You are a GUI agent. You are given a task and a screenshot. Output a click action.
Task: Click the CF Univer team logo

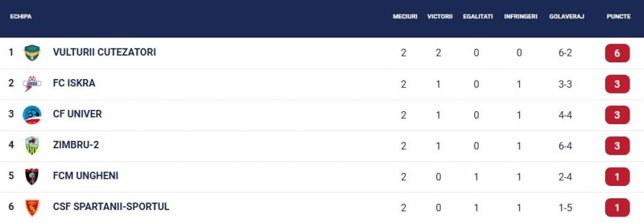(x=32, y=114)
